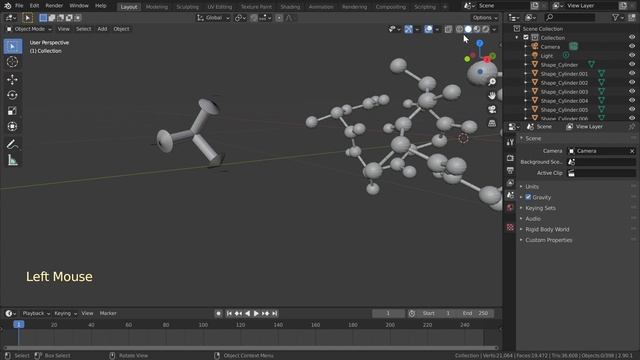Open the Playback dropdown in timeline
The image size is (640, 360).
[36, 313]
